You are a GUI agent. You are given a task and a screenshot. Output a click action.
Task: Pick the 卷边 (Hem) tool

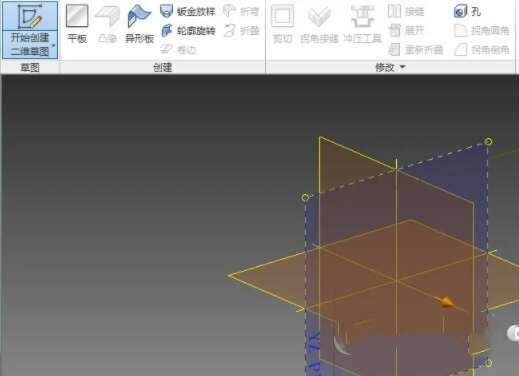[x=178, y=50]
